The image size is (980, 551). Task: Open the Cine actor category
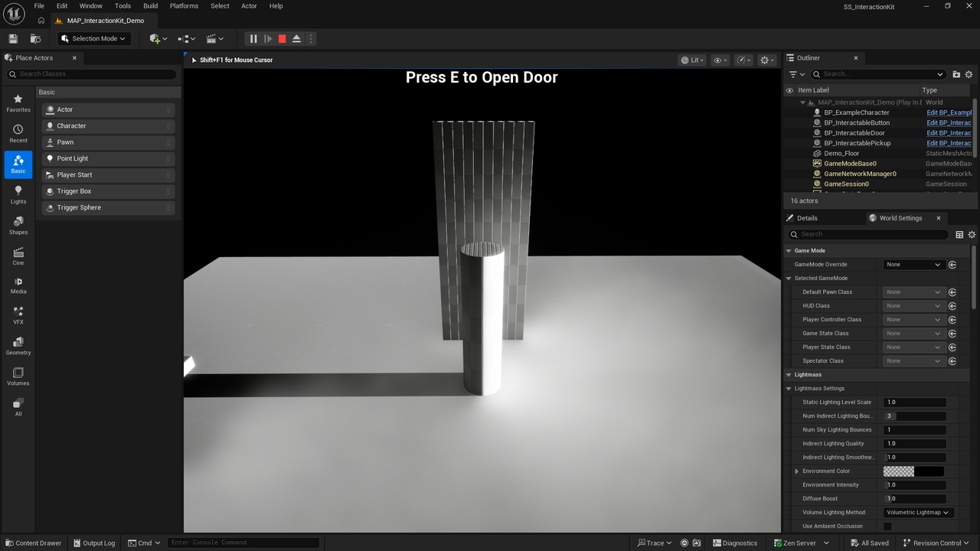point(18,256)
